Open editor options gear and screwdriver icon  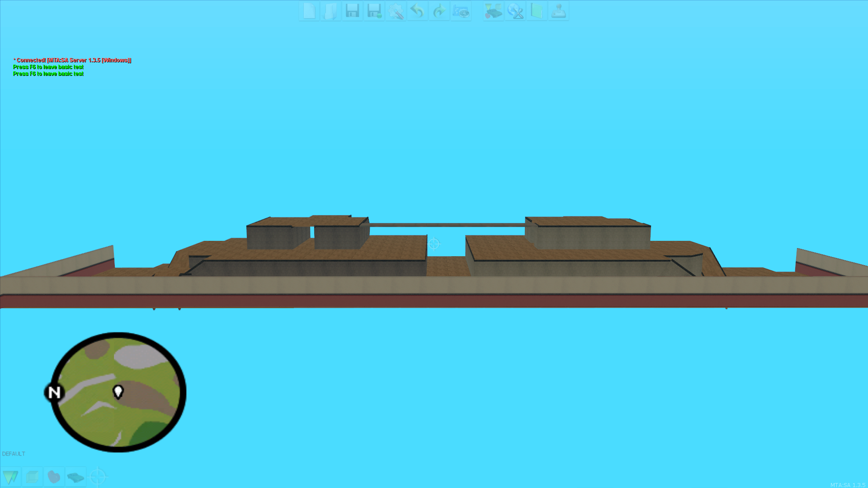(x=396, y=11)
